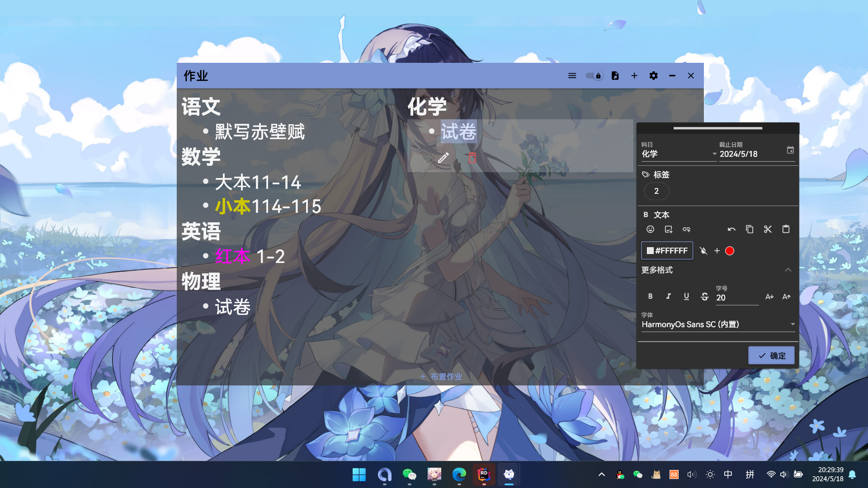Toggle bold text formatting

[x=650, y=296]
